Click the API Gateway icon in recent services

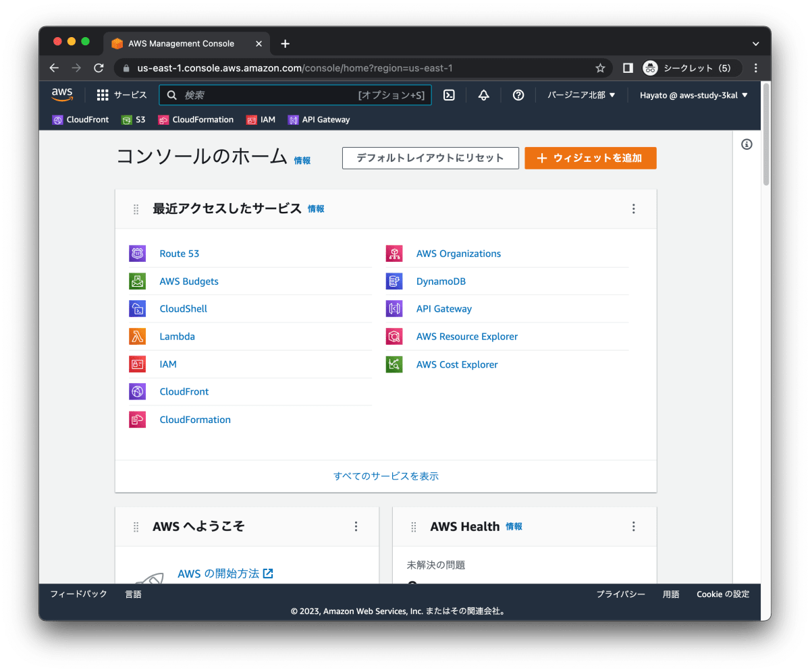(394, 309)
